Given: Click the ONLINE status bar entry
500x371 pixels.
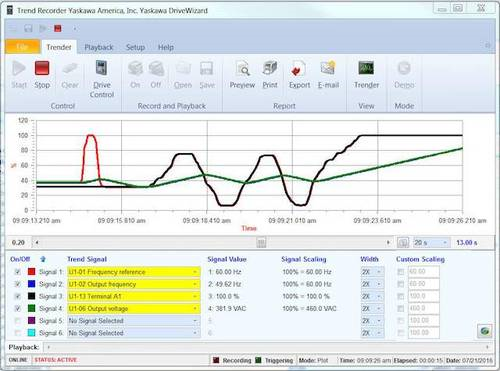Looking at the screenshot, I should pos(18,360).
